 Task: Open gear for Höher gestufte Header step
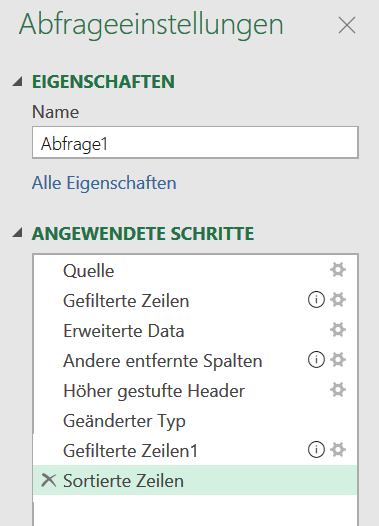pyautogui.click(x=338, y=390)
